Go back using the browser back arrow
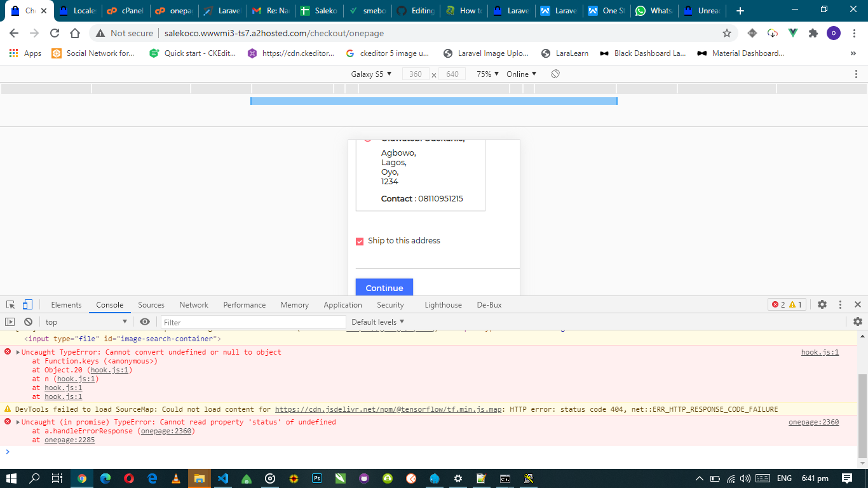 click(x=14, y=33)
